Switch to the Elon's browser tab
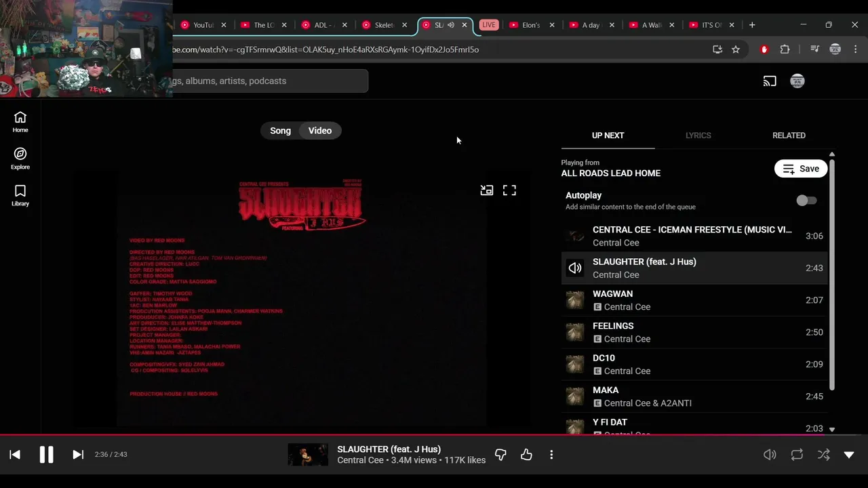868x488 pixels. [532, 25]
